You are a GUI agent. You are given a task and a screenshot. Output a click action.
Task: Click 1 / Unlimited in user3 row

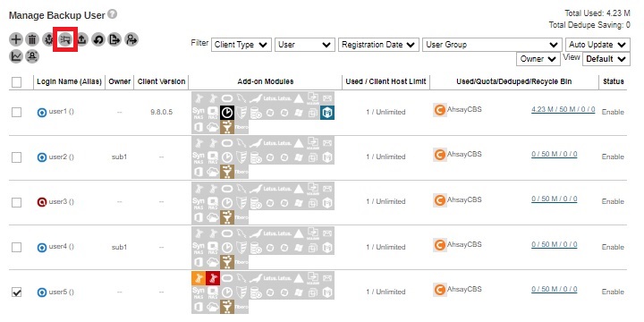click(x=386, y=201)
